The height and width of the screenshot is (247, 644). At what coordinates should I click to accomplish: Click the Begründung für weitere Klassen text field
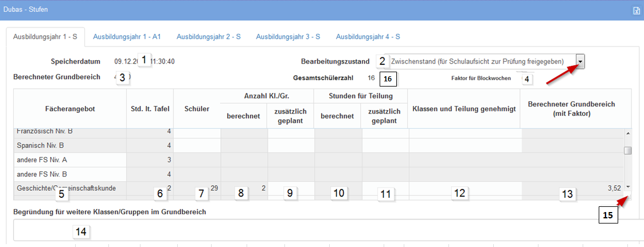click(327, 231)
